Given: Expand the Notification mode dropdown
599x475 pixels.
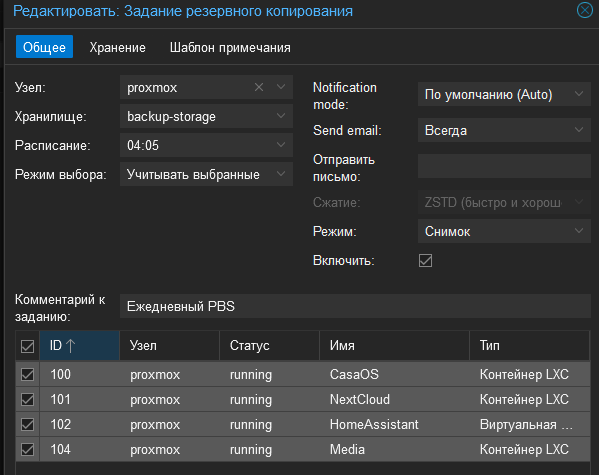Looking at the screenshot, I should 579,94.
